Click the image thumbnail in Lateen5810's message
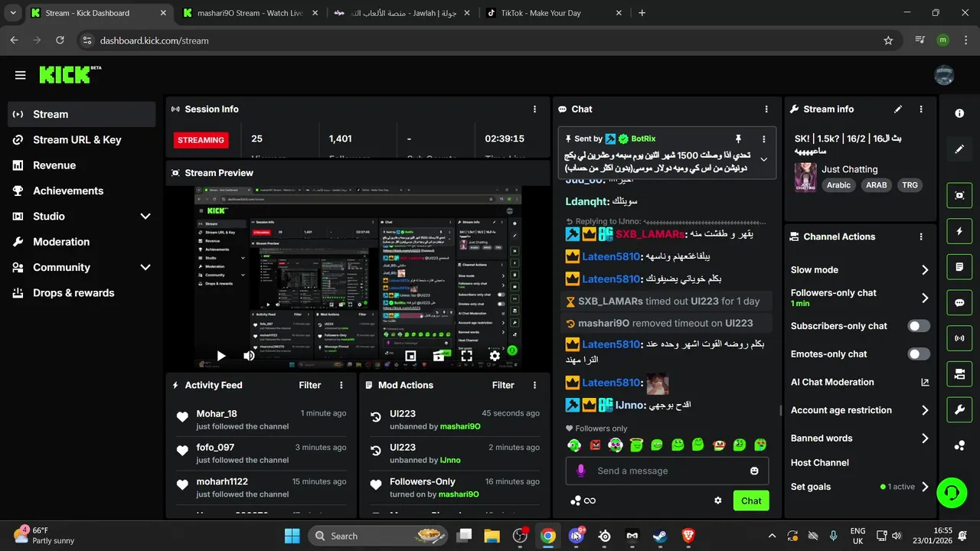This screenshot has width=980, height=551. pos(658,383)
